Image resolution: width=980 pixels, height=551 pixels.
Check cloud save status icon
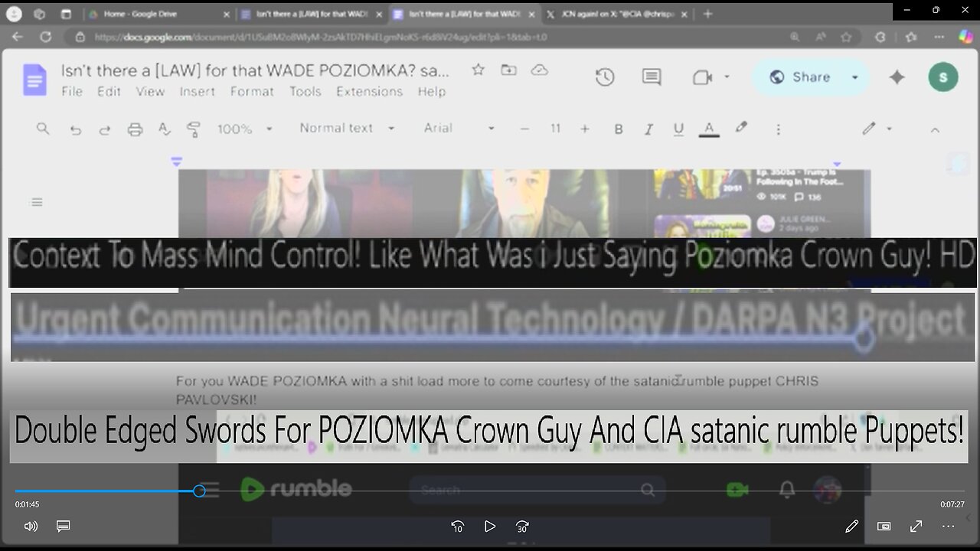pyautogui.click(x=540, y=70)
